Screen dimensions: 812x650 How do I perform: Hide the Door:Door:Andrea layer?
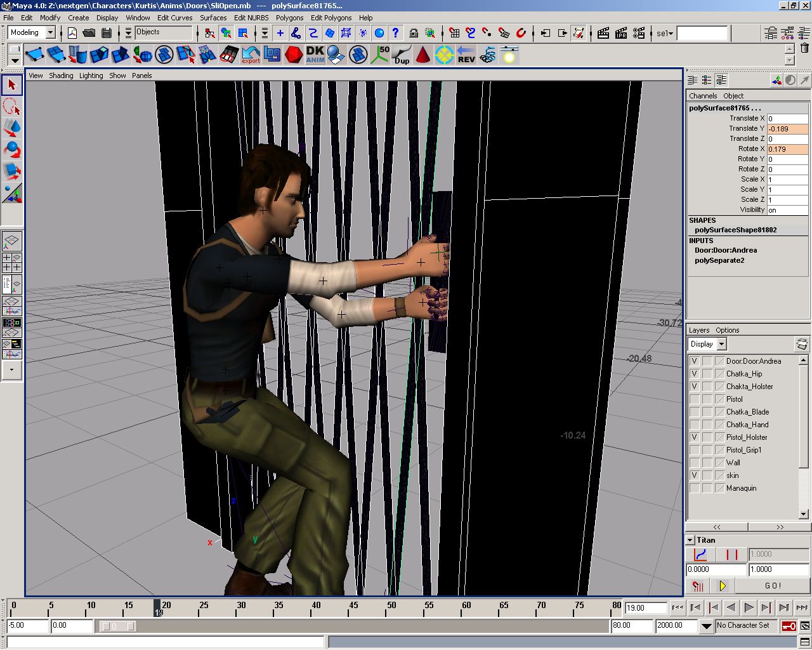pyautogui.click(x=695, y=361)
